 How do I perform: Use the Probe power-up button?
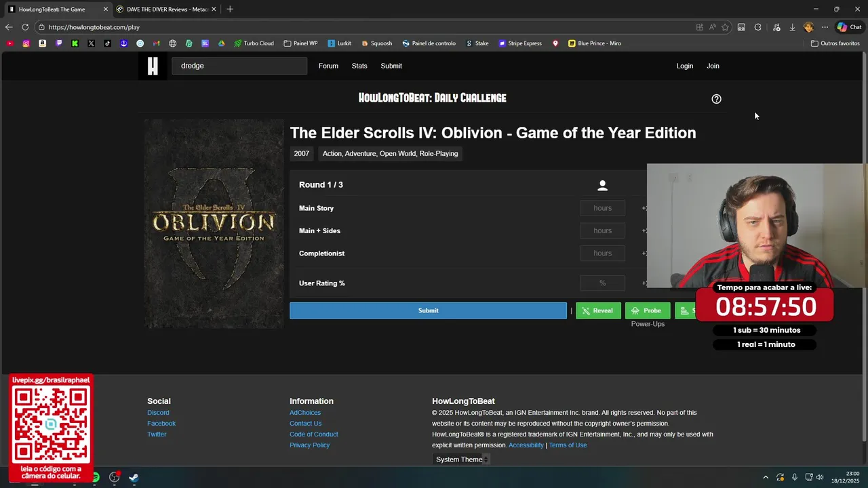(648, 310)
